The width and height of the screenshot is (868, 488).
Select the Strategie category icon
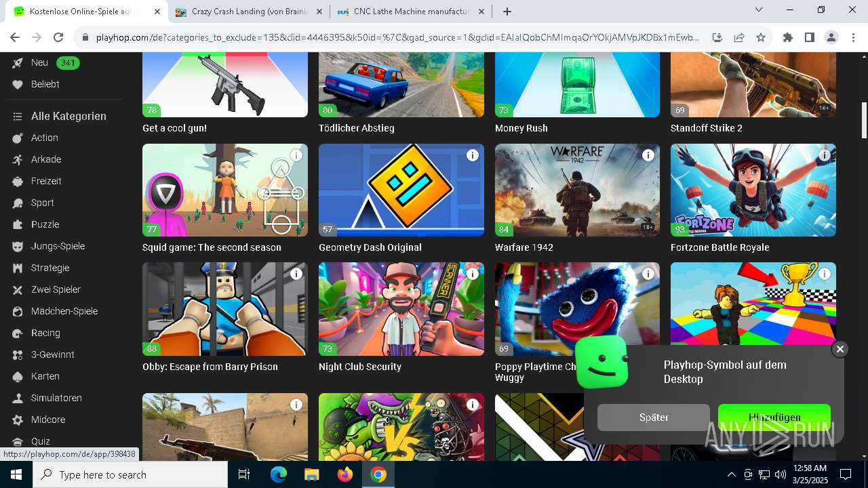click(x=18, y=268)
